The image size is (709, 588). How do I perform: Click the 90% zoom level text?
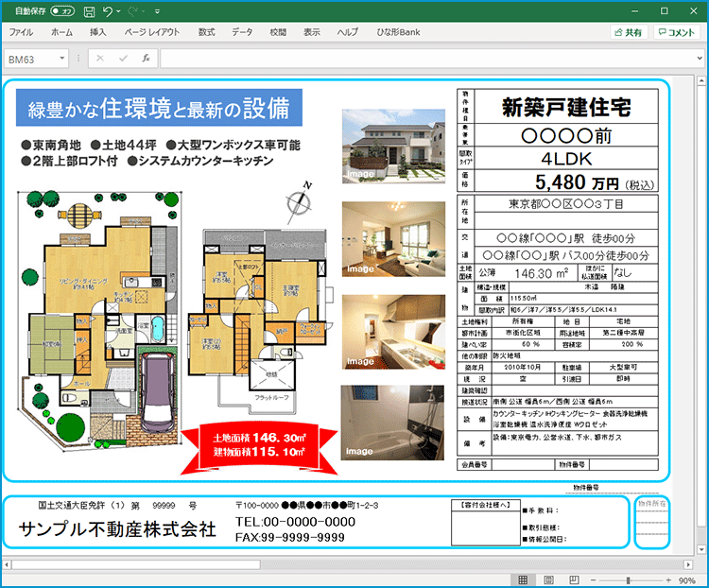pos(686,580)
